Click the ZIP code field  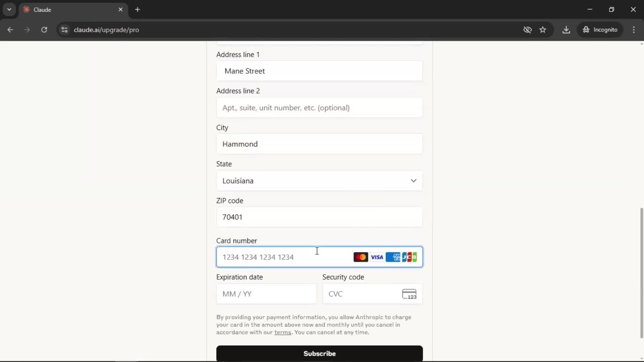click(x=319, y=217)
